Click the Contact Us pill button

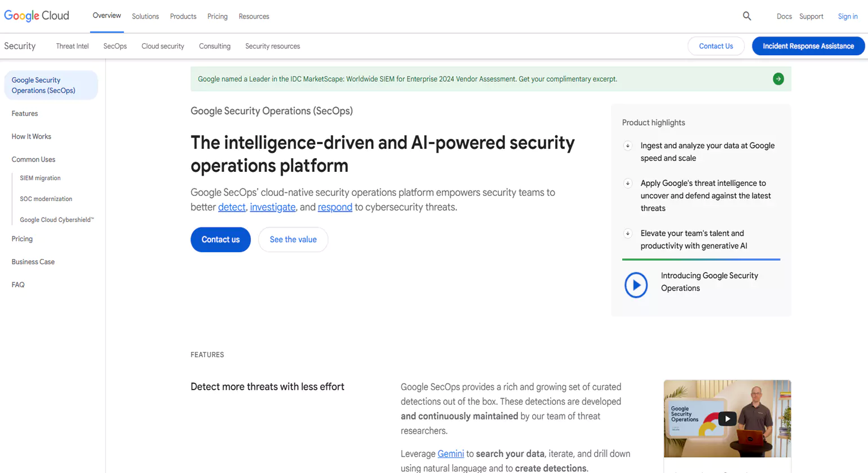(x=716, y=46)
